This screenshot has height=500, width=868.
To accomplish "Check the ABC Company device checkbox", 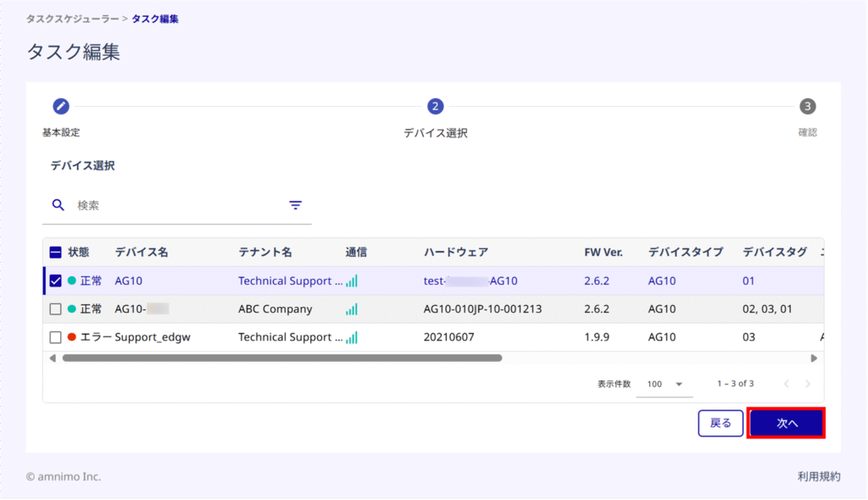I will (x=55, y=309).
